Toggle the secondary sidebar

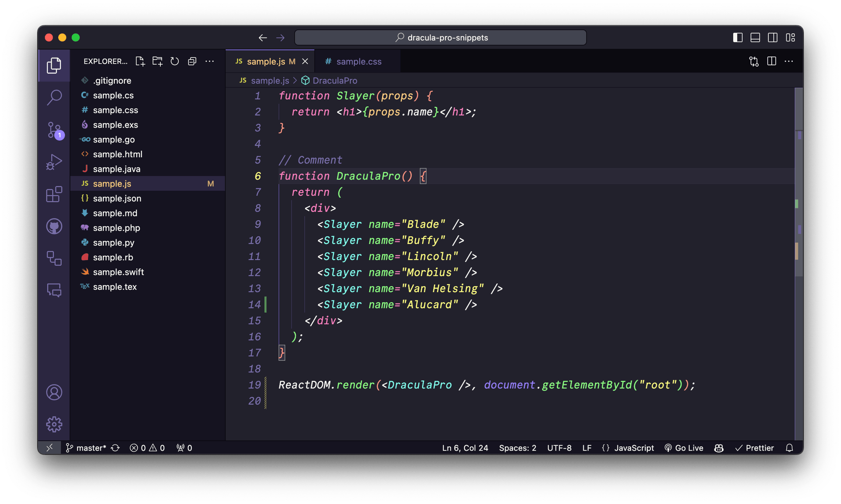[772, 37]
